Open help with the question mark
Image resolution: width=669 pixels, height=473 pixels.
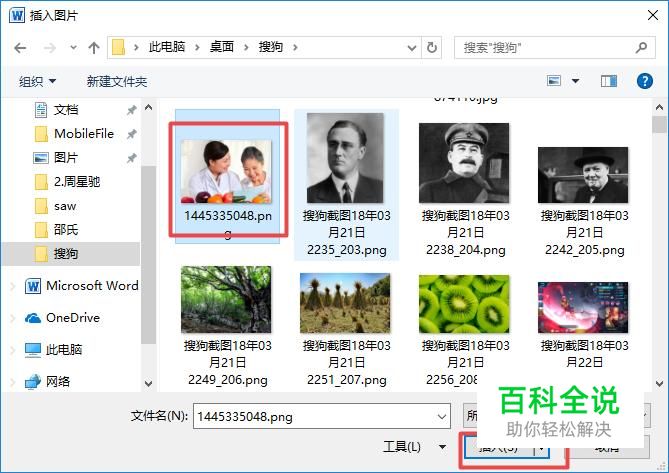[645, 81]
